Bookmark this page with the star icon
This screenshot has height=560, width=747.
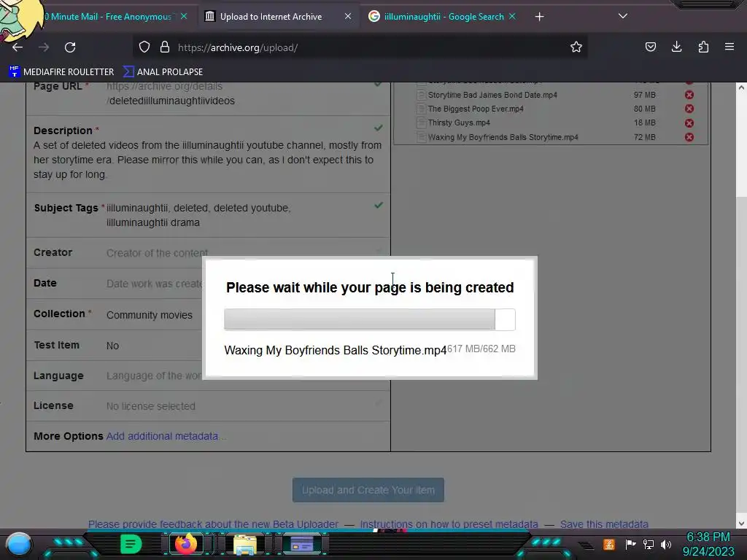click(x=576, y=47)
